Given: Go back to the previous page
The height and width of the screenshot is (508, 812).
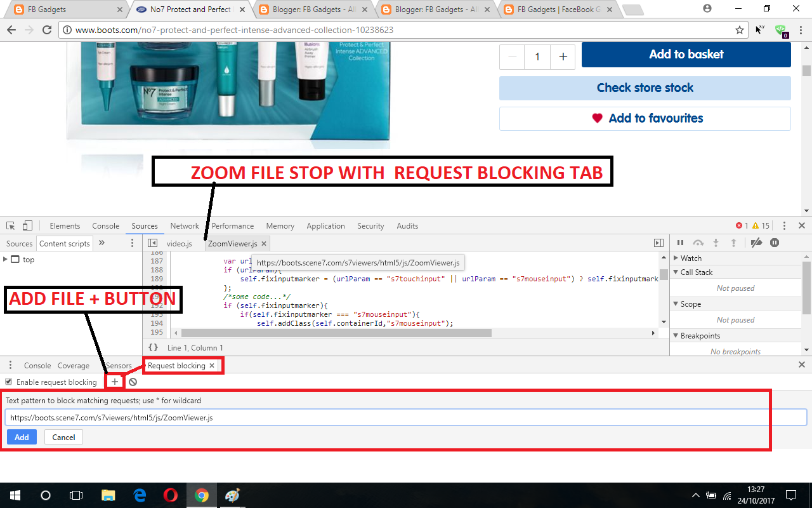Looking at the screenshot, I should coord(11,30).
